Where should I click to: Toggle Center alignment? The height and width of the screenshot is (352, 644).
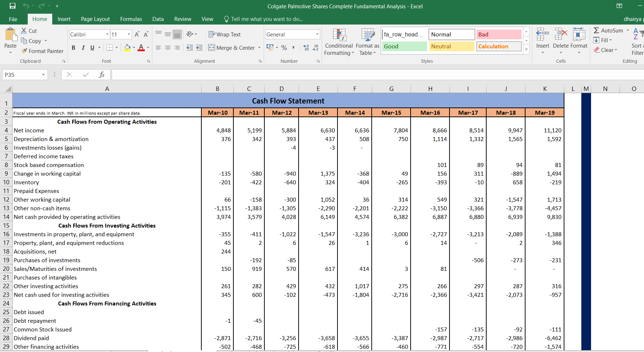pos(168,48)
